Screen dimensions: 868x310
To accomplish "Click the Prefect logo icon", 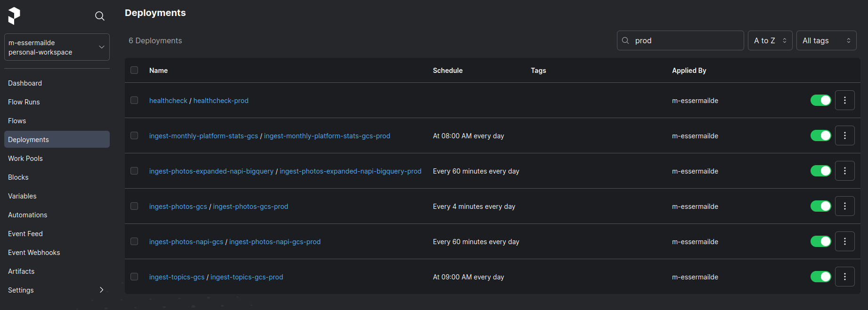I will (x=14, y=16).
